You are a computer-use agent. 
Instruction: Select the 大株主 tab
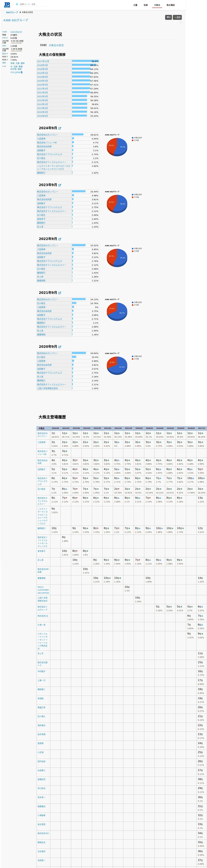tap(157, 5)
